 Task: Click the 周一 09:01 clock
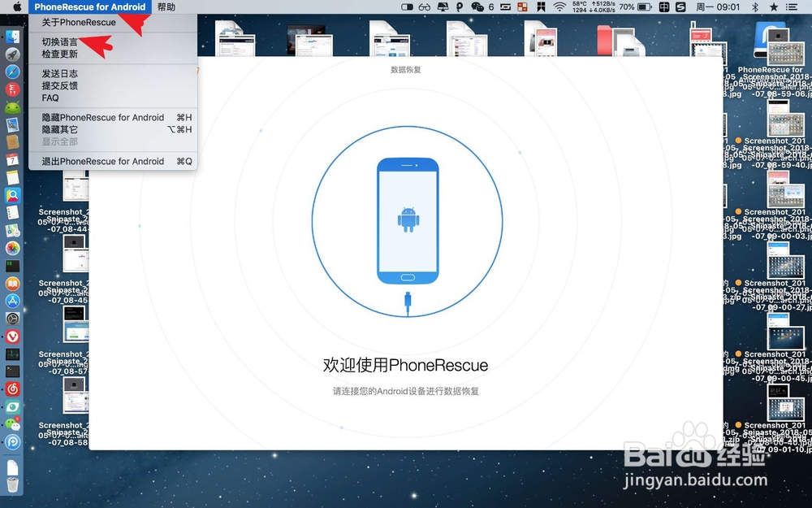coord(718,7)
